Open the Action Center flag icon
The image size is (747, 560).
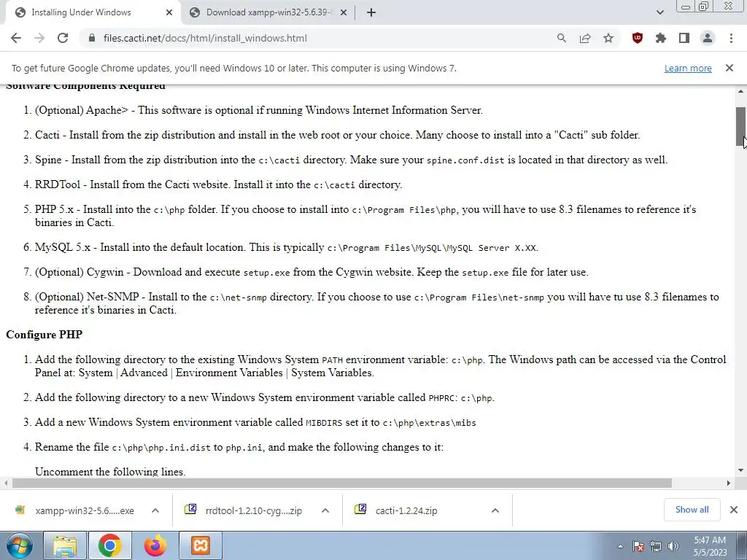[x=638, y=546]
